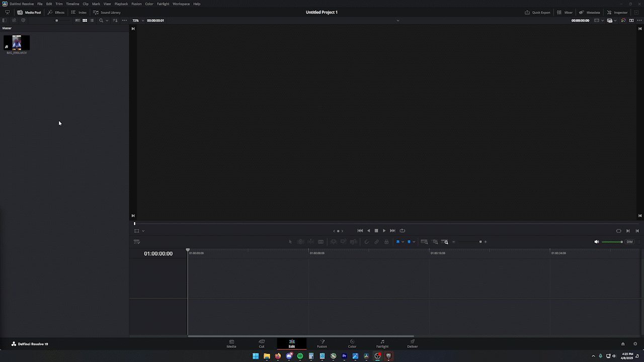Screen dimensions: 644x362
Task: Select the BA0_8966.MOV clip thumbnail
Action: coord(17,42)
